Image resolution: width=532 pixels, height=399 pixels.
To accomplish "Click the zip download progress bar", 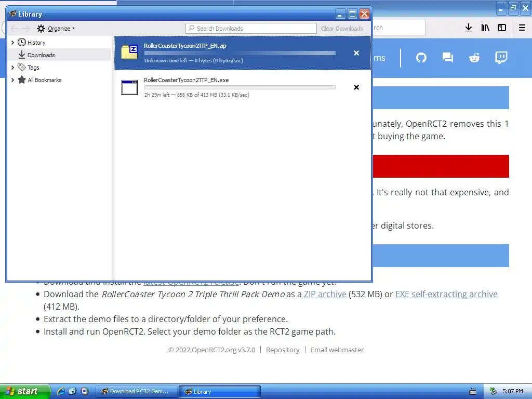I will pos(240,54).
